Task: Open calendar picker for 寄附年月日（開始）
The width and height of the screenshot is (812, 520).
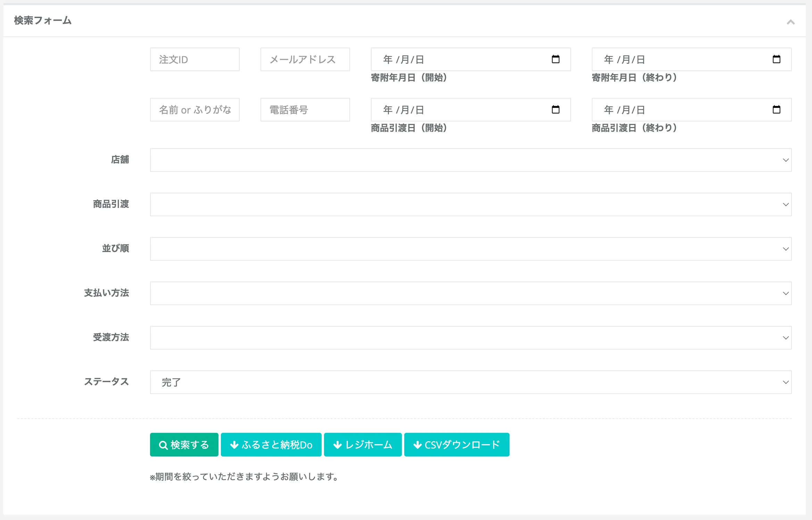Action: click(x=555, y=59)
